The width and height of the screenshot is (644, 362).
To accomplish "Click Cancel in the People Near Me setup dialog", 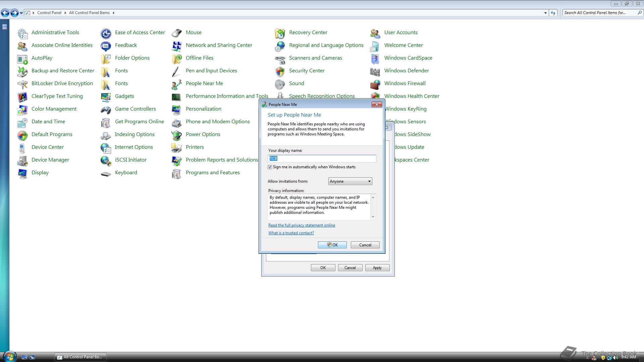I will 365,245.
